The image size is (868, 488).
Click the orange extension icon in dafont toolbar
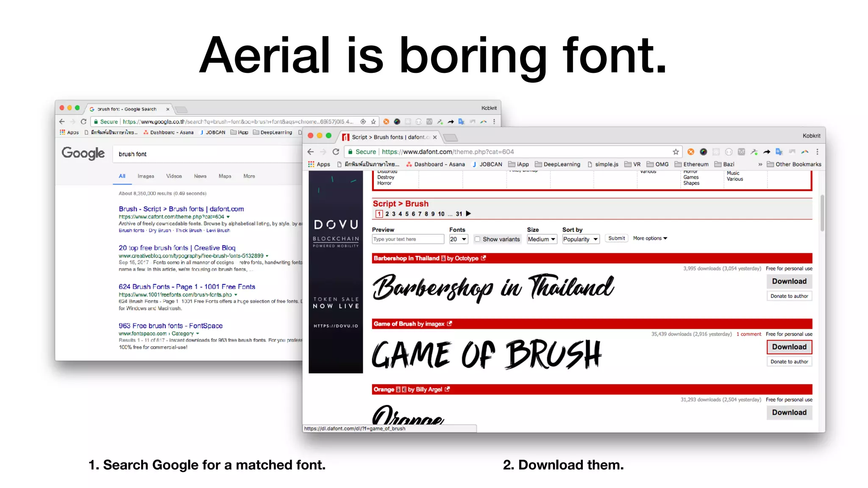pos(691,152)
